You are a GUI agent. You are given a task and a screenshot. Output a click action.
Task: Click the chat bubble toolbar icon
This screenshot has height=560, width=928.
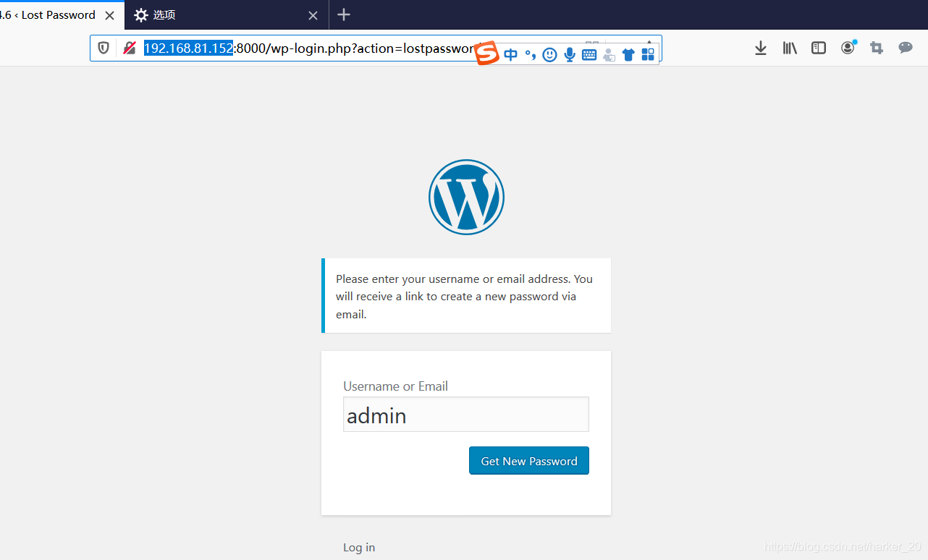pyautogui.click(x=906, y=48)
